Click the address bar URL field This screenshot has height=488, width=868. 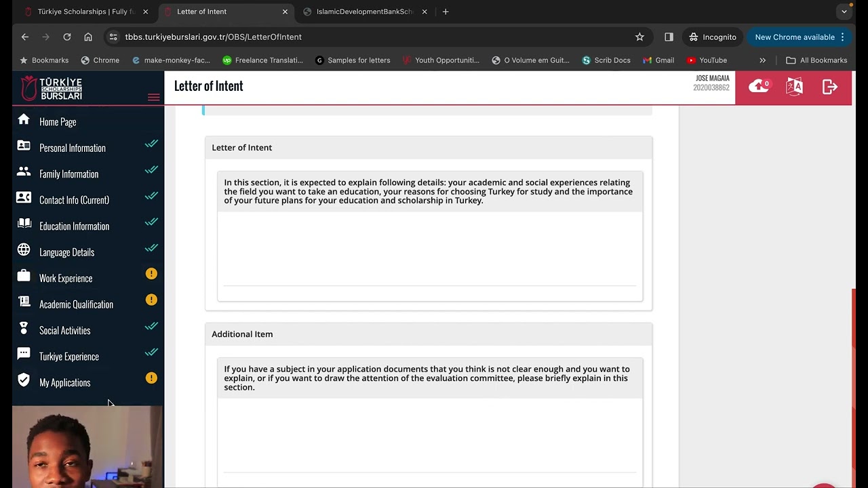click(380, 37)
